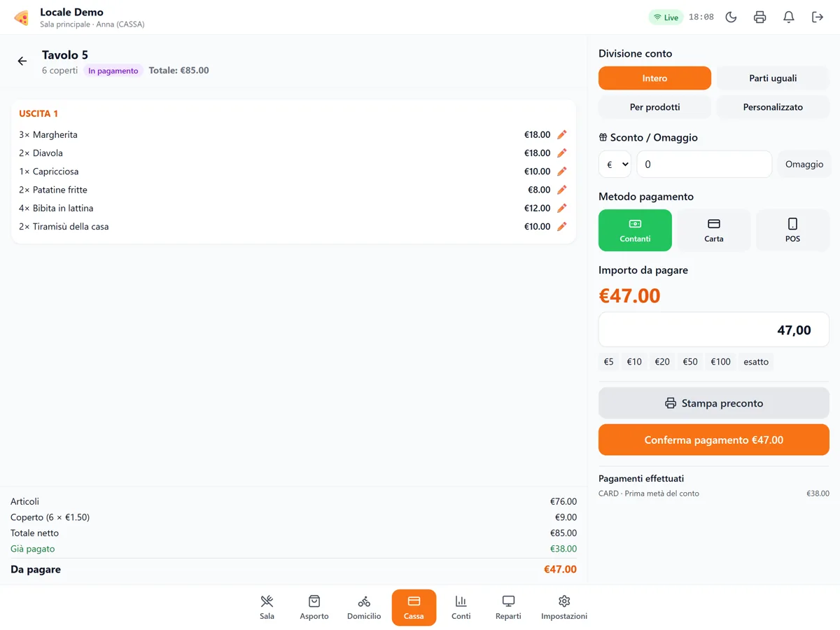The height and width of the screenshot is (630, 840).
Task: Click the pencil next to Patatine fritte
Action: (561, 190)
